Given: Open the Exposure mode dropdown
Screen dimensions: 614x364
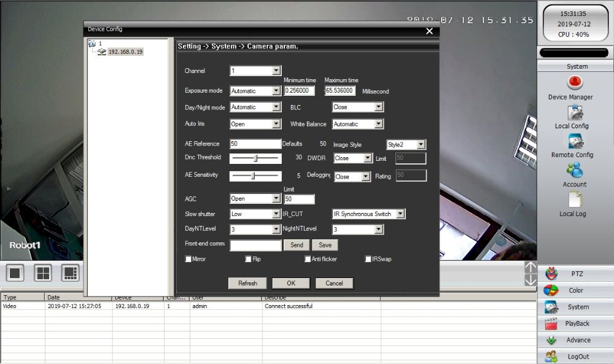Looking at the screenshot, I should 255,91.
